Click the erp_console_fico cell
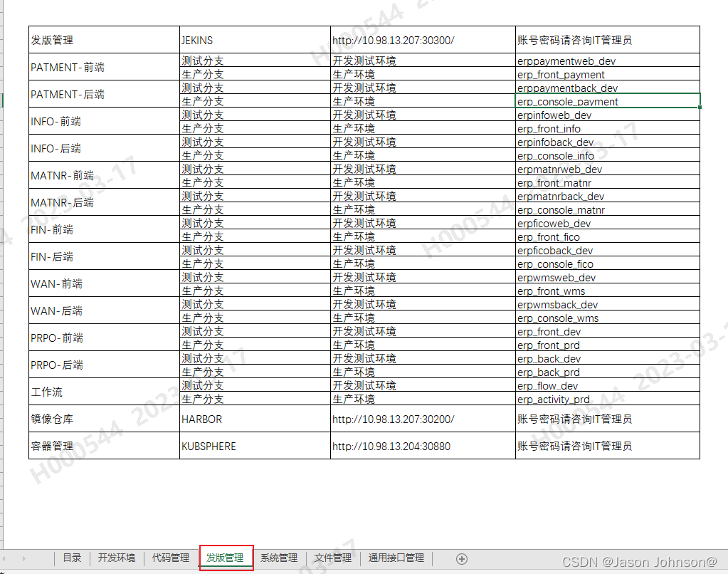 608,263
